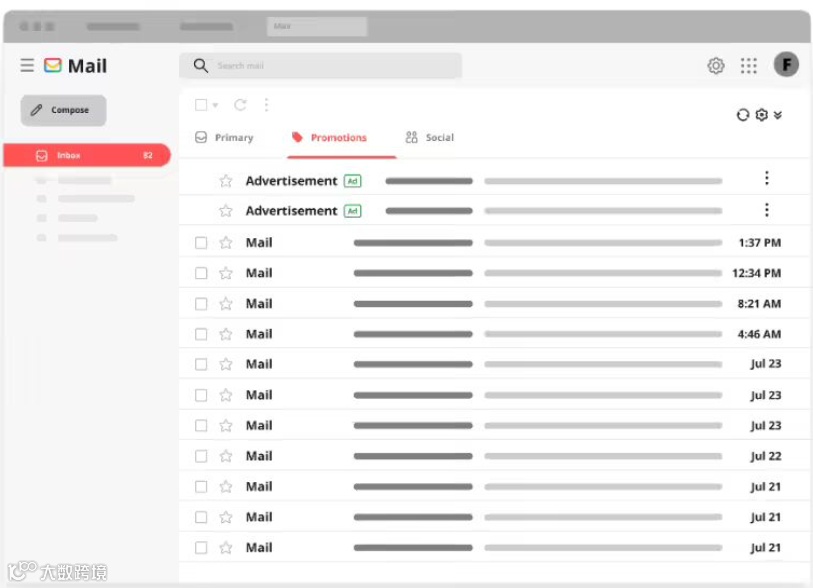Switch to the Primary tab
Image resolution: width=813 pixels, height=588 pixels.
[224, 137]
